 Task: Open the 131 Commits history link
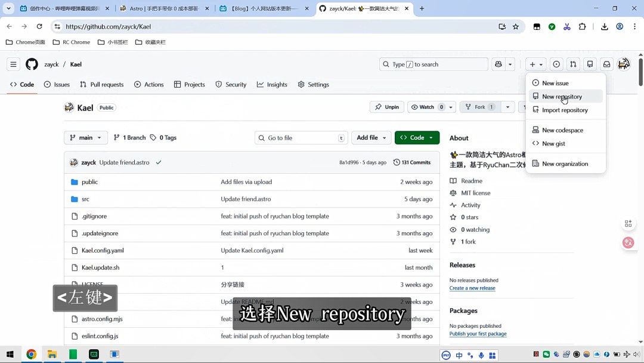pyautogui.click(x=412, y=162)
